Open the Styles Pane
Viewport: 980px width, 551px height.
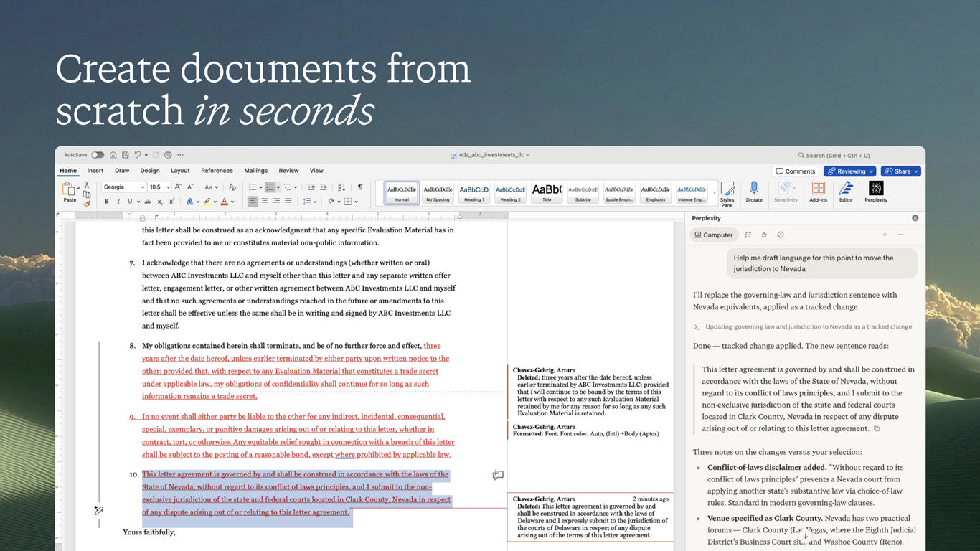pyautogui.click(x=727, y=194)
